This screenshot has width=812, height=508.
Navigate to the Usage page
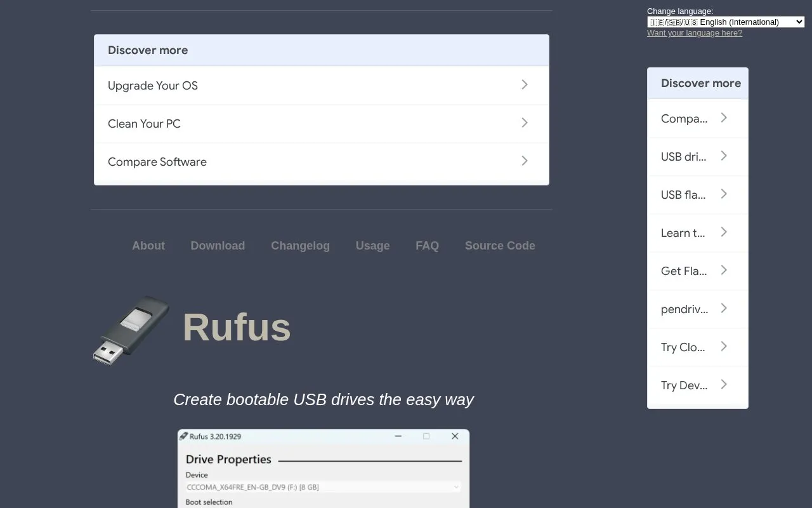pos(372,246)
